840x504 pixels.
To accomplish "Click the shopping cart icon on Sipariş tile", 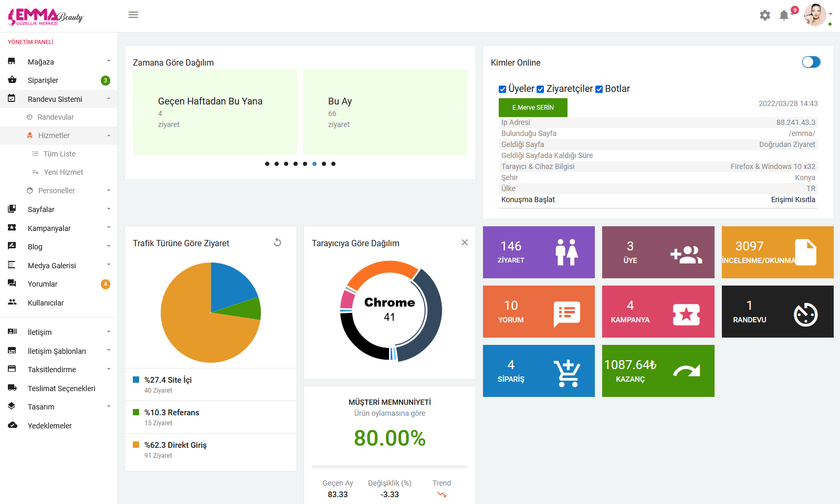I will coord(567,373).
